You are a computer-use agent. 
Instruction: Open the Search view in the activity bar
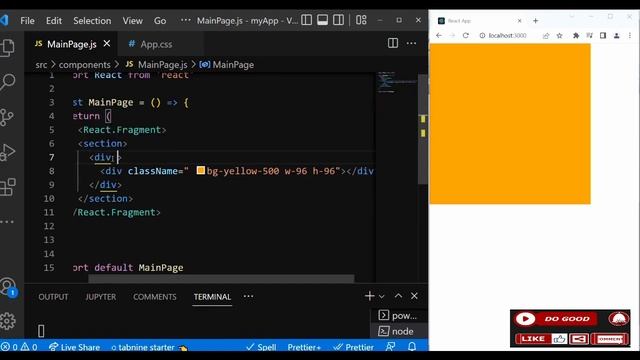[x=7, y=82]
